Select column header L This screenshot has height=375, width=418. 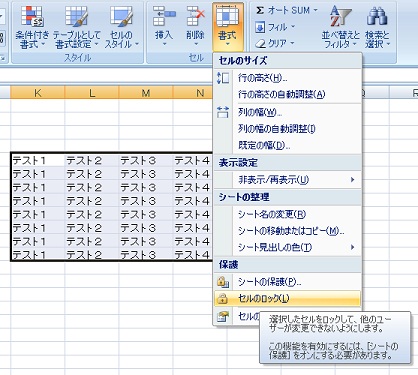[x=92, y=93]
